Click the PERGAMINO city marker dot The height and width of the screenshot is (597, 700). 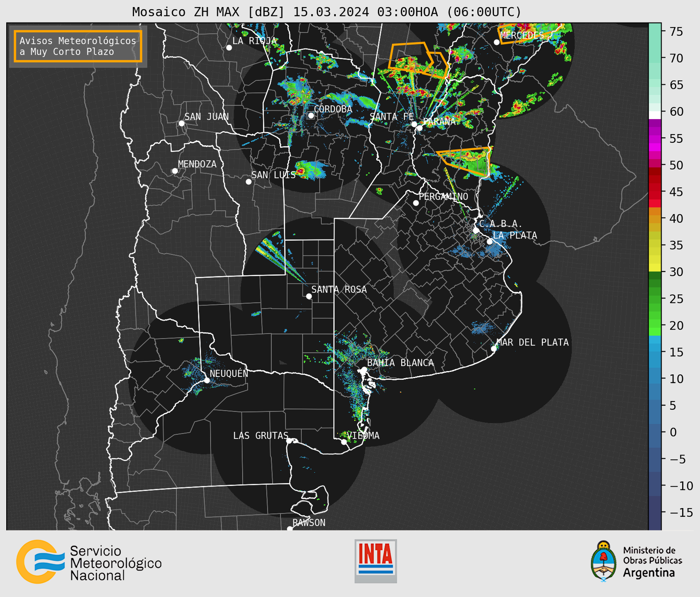click(416, 203)
